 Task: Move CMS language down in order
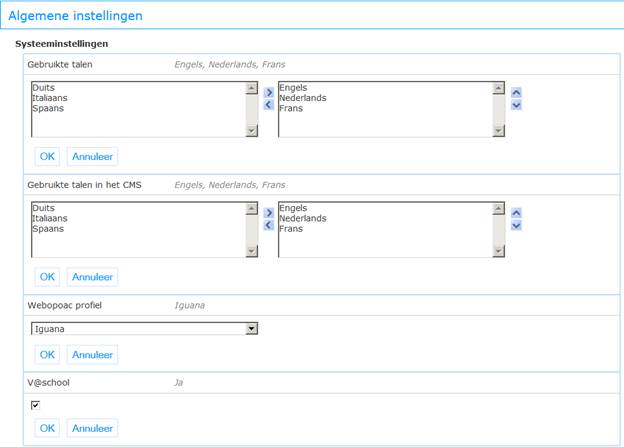[516, 225]
